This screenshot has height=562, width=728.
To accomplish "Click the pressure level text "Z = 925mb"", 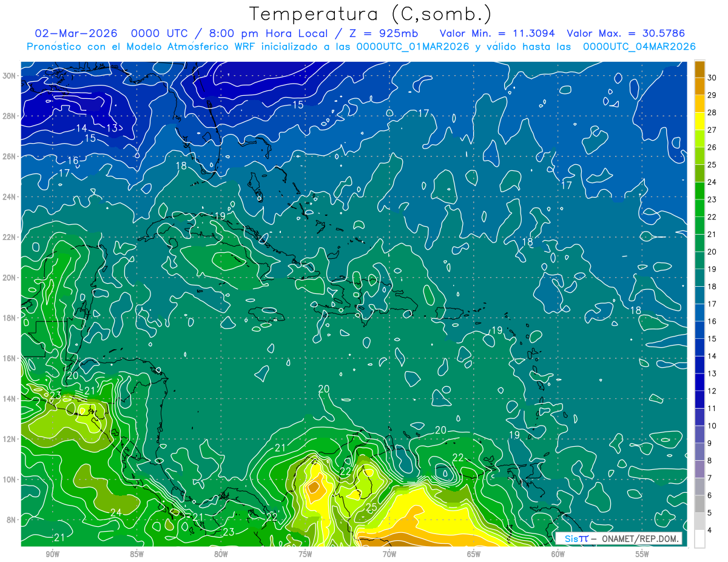I will (x=383, y=33).
